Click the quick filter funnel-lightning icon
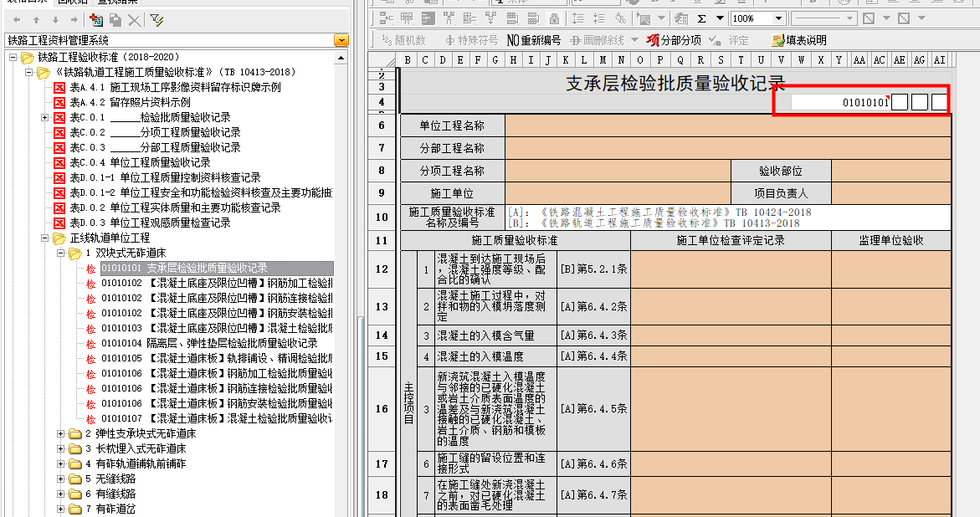The height and width of the screenshot is (517, 980). coord(156,21)
